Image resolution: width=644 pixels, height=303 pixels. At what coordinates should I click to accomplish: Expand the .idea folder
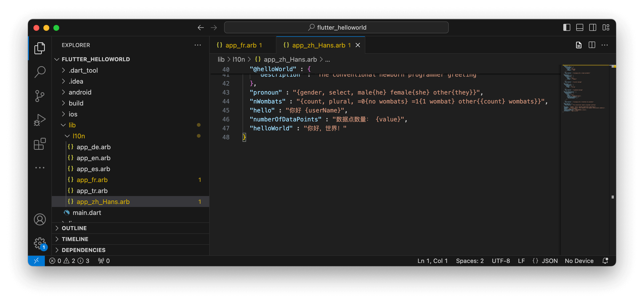(x=130, y=81)
